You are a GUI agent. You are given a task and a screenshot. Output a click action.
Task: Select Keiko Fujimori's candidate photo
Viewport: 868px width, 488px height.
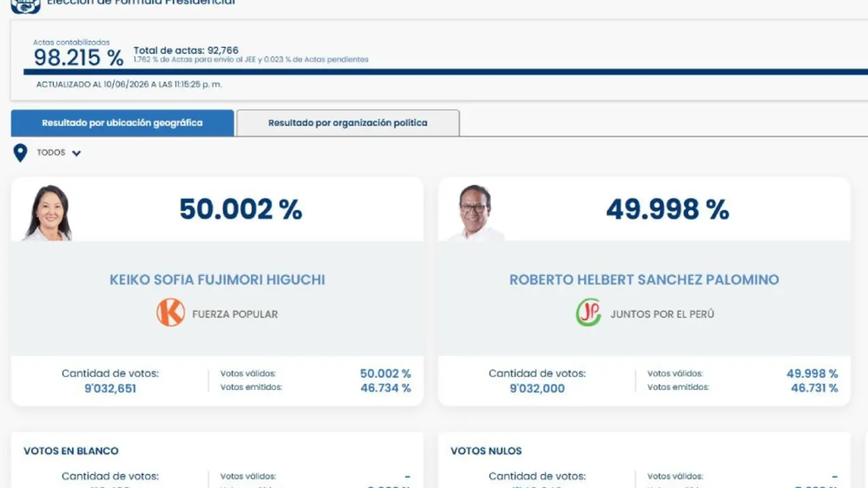48,213
